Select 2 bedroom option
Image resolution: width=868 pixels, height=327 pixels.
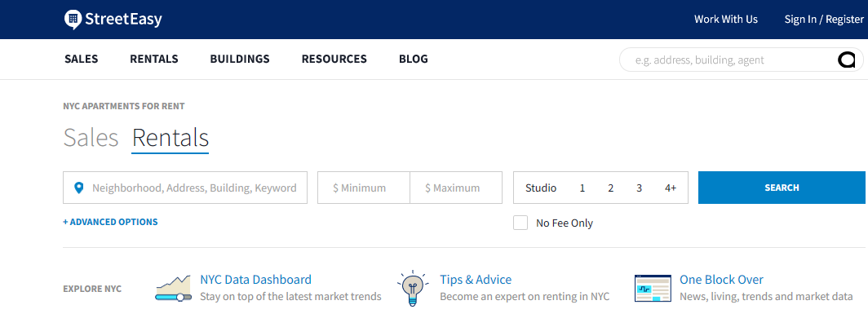click(610, 188)
